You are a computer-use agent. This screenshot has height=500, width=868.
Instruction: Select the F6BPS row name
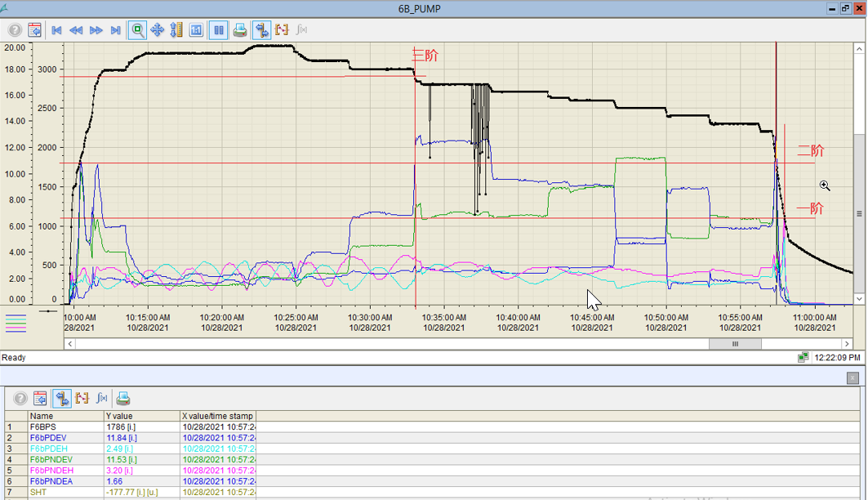42,427
